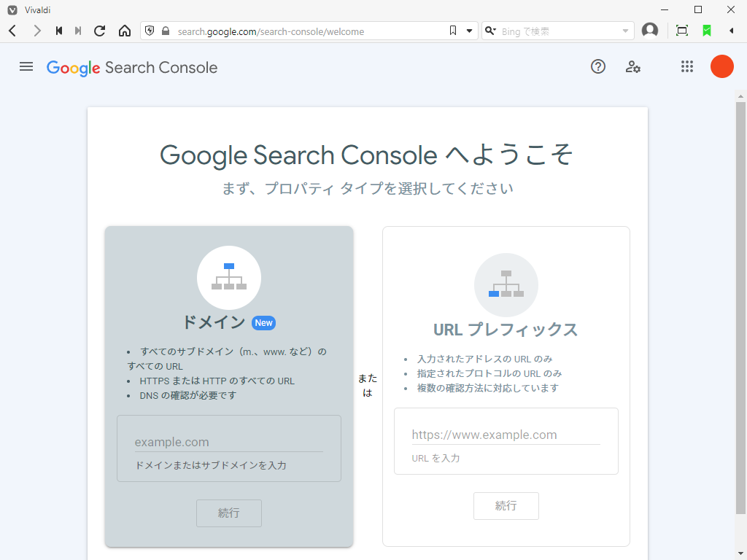Open the address bar history dropdown

coord(469,31)
